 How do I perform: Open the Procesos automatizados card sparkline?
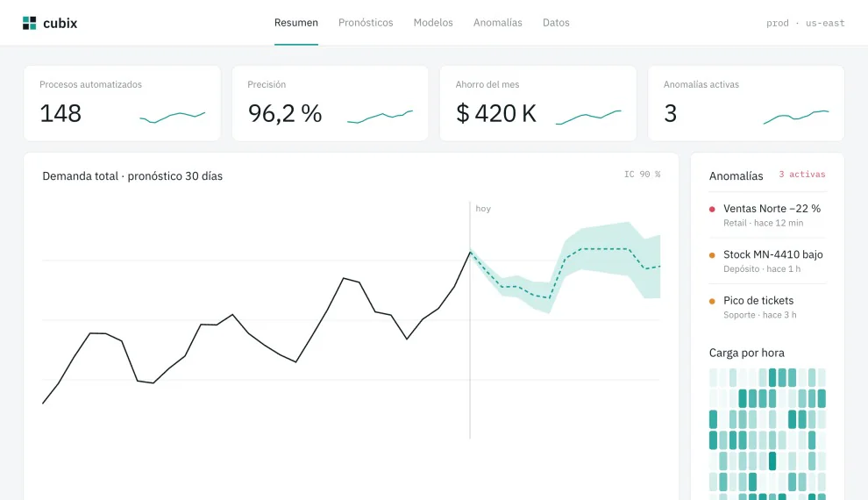pos(172,117)
